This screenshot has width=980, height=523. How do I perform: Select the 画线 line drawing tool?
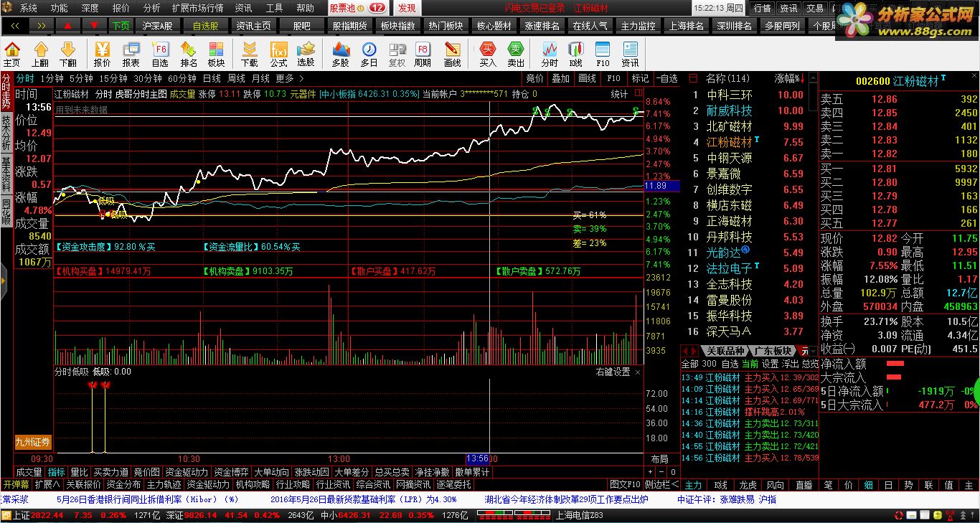(x=453, y=54)
